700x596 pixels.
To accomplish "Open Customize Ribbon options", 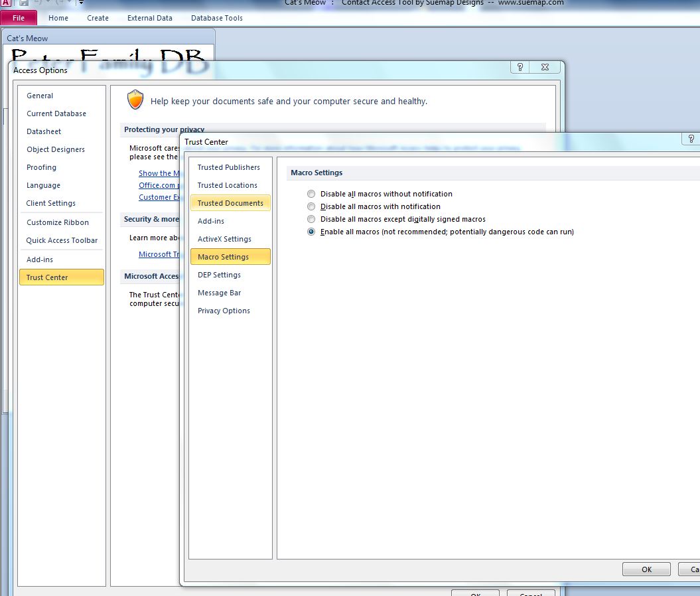I will [x=62, y=222].
